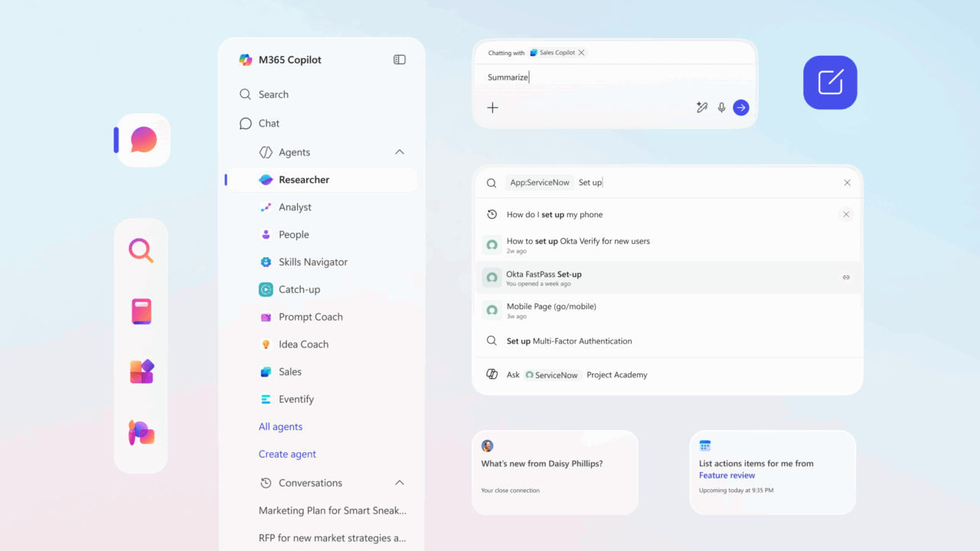
Task: Launch the Skills Navigator agent
Action: 312,262
